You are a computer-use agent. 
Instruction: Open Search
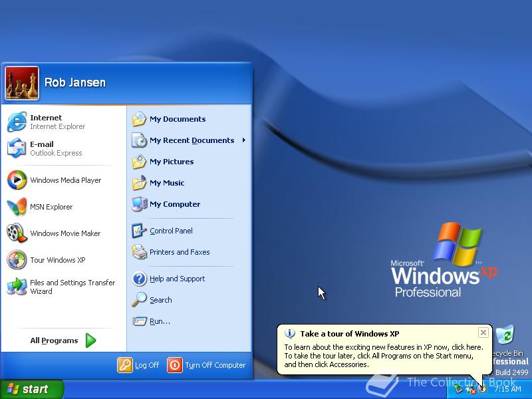(190, 300)
